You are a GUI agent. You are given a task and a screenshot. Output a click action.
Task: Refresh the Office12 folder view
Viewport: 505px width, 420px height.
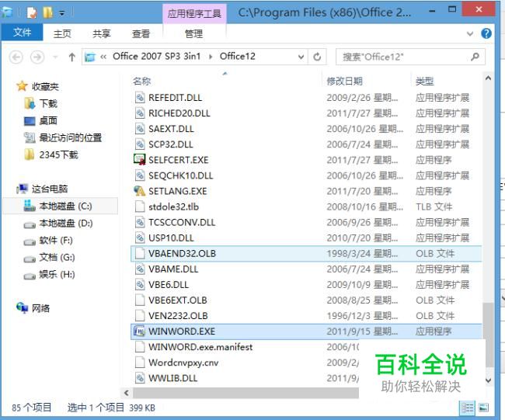[x=317, y=57]
